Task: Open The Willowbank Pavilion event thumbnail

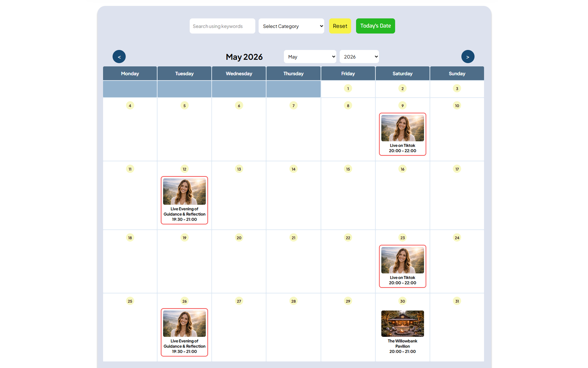Action: point(402,323)
